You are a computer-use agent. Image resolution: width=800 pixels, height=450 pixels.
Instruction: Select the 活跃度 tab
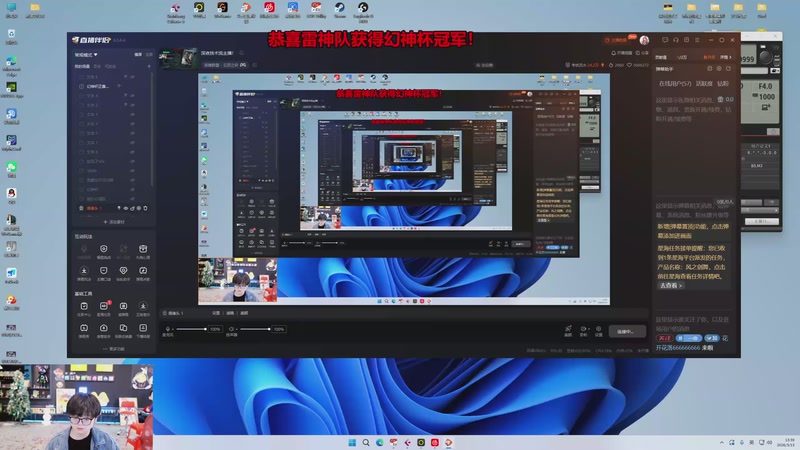(x=704, y=84)
